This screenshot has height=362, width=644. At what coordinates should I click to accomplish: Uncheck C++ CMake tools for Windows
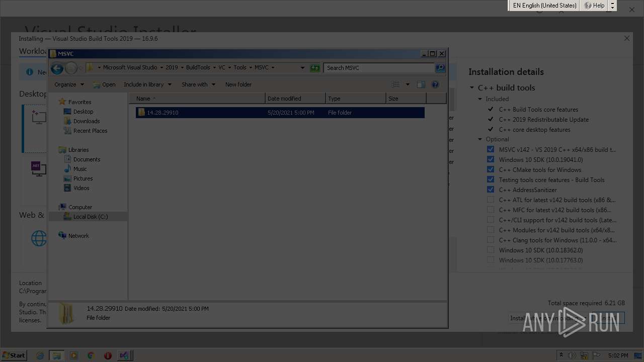[491, 169]
